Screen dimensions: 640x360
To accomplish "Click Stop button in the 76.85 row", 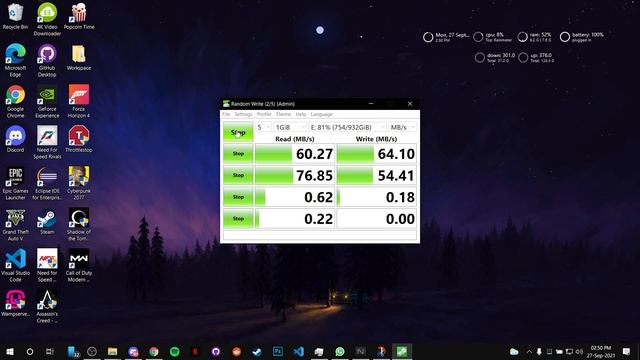I will coord(238,176).
